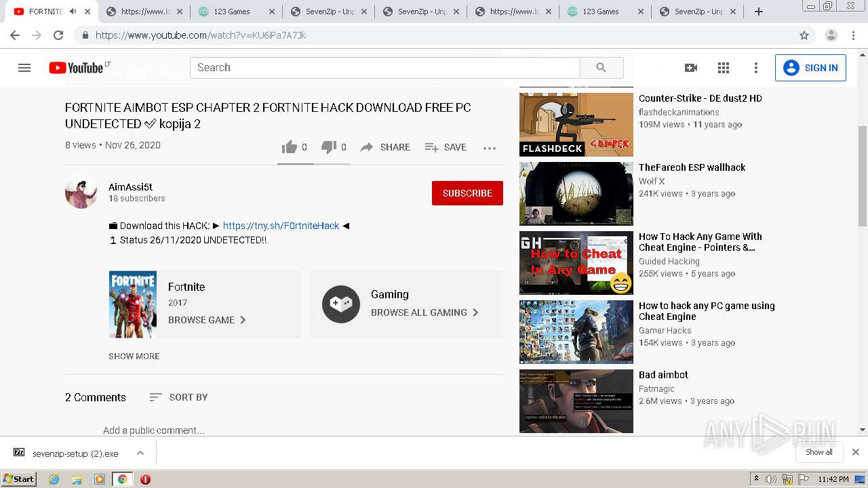Open the downloaded sevenzip-setup (2).exe file
The image size is (868, 488).
pyautogui.click(x=75, y=453)
